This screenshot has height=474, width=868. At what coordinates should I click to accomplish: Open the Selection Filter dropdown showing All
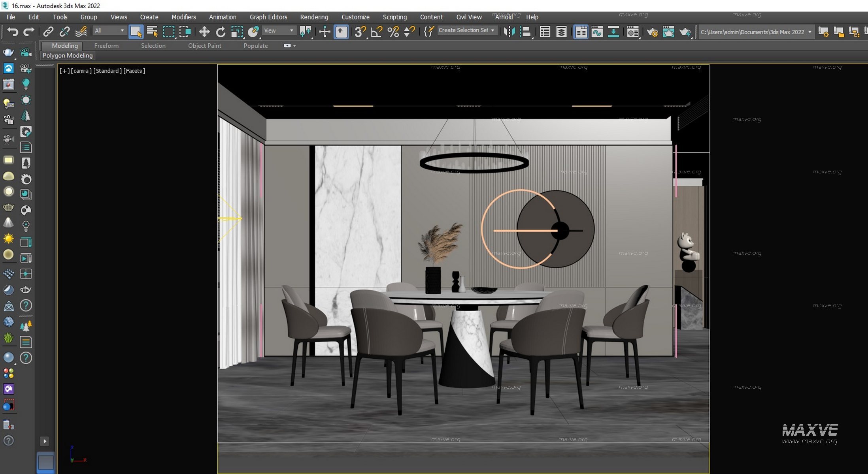pos(109,30)
